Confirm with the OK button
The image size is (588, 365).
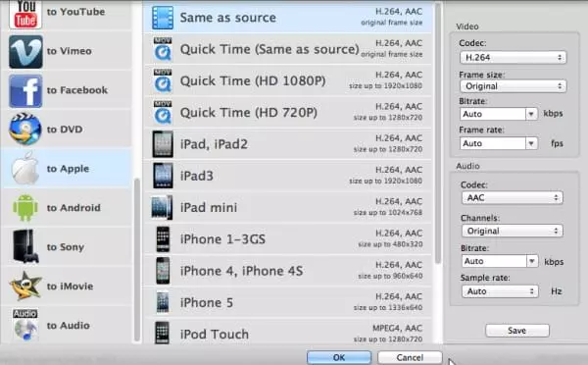(x=339, y=357)
